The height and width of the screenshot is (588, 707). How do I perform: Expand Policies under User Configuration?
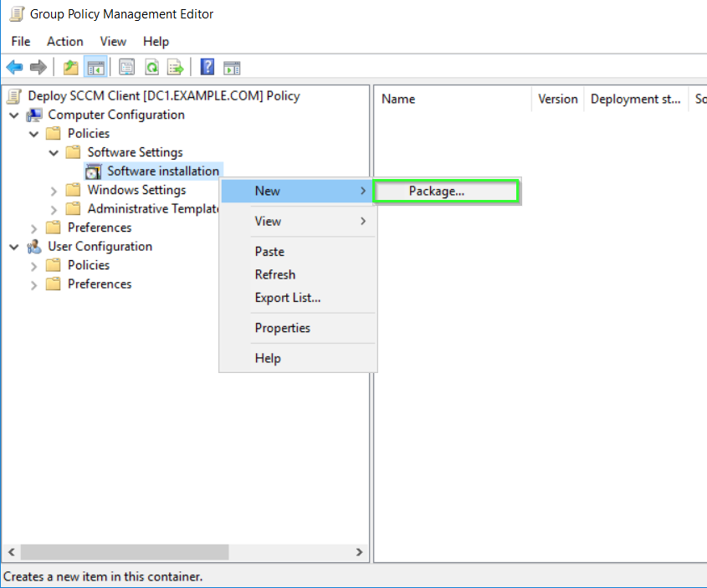pos(34,265)
